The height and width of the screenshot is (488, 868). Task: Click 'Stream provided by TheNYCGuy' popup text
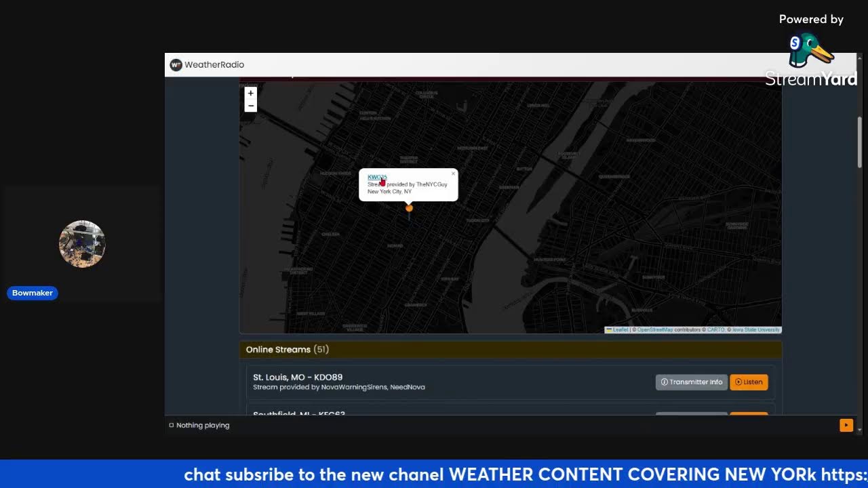[x=408, y=184]
